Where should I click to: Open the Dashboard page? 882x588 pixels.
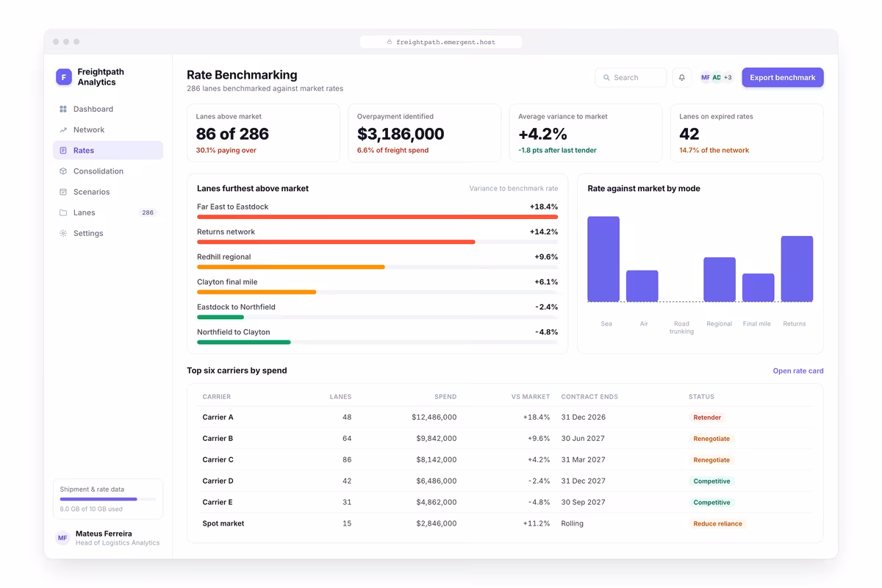pyautogui.click(x=108, y=109)
